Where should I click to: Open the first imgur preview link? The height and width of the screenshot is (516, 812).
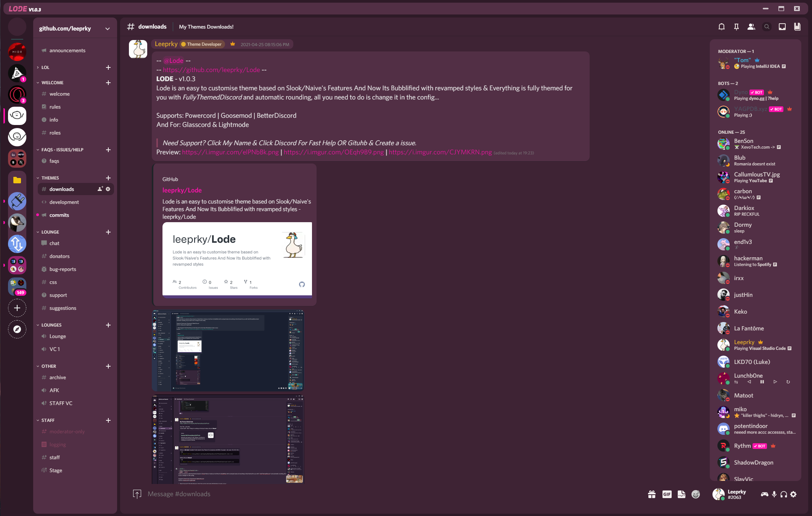230,152
